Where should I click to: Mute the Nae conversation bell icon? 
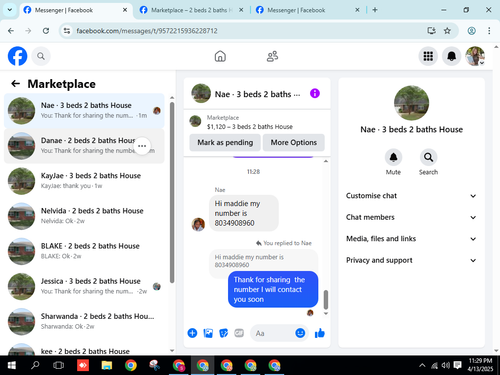pyautogui.click(x=393, y=157)
